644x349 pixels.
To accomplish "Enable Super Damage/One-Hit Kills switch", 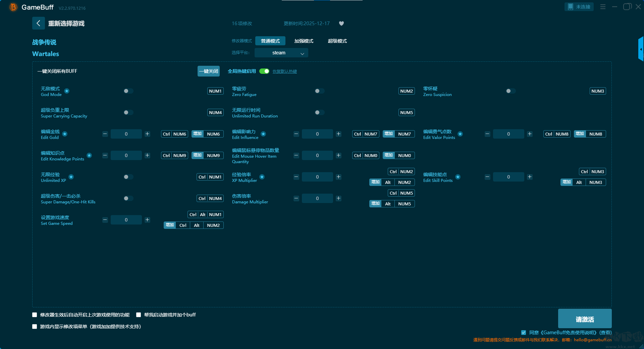I will 128,198.
